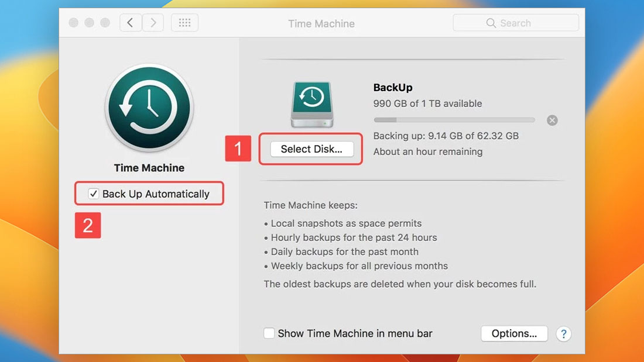
Task: Click 'The oldest backups are deleted' sentence
Action: pos(400,284)
